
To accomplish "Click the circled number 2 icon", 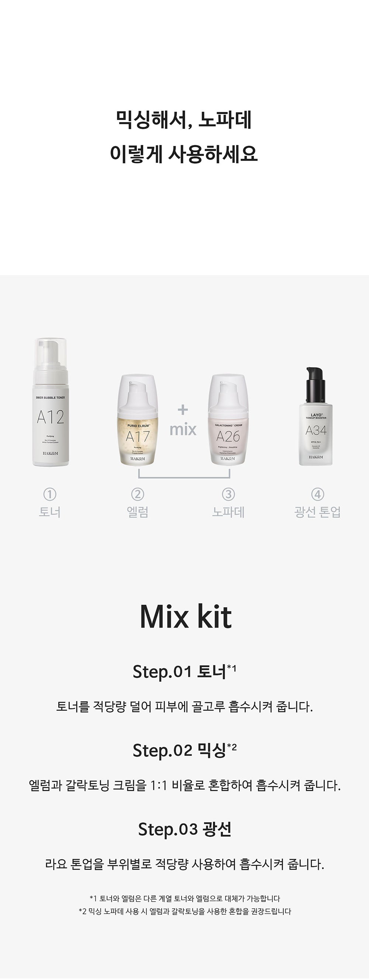I will pos(138,494).
